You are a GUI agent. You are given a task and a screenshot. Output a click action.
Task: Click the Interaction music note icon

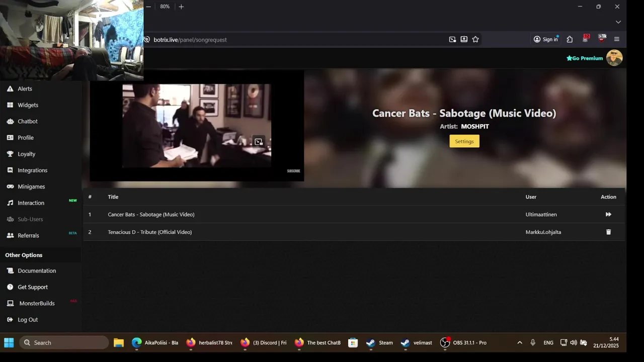point(10,203)
